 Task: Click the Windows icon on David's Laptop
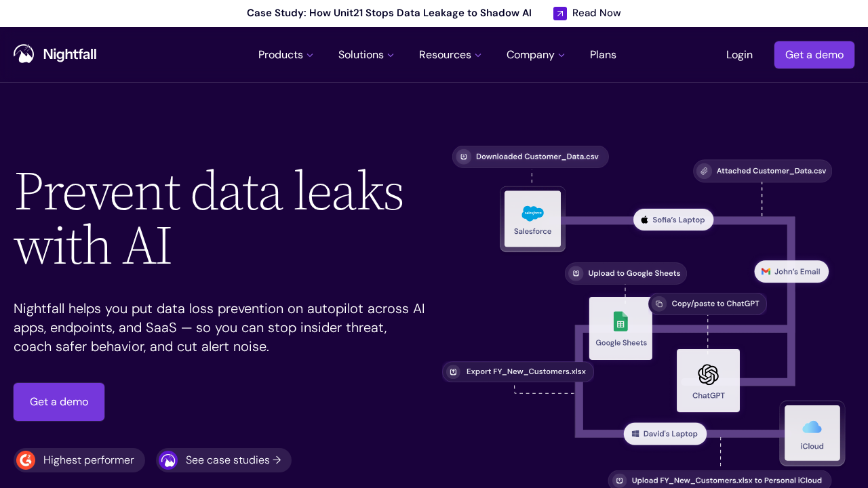point(635,434)
